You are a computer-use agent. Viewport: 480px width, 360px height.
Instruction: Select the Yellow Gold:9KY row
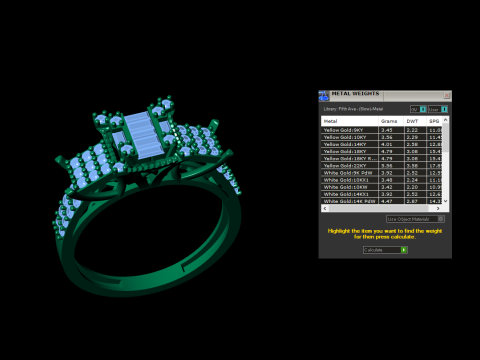382,130
